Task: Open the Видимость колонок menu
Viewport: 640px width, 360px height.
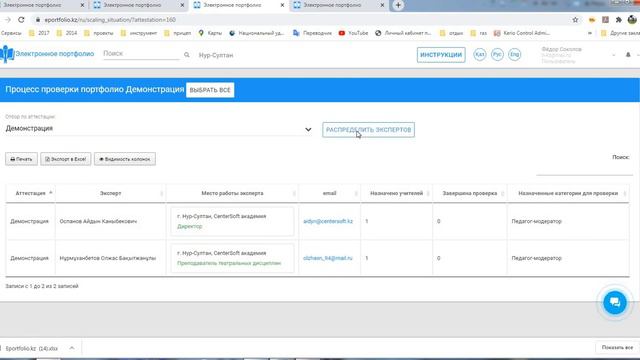Action: [x=125, y=159]
